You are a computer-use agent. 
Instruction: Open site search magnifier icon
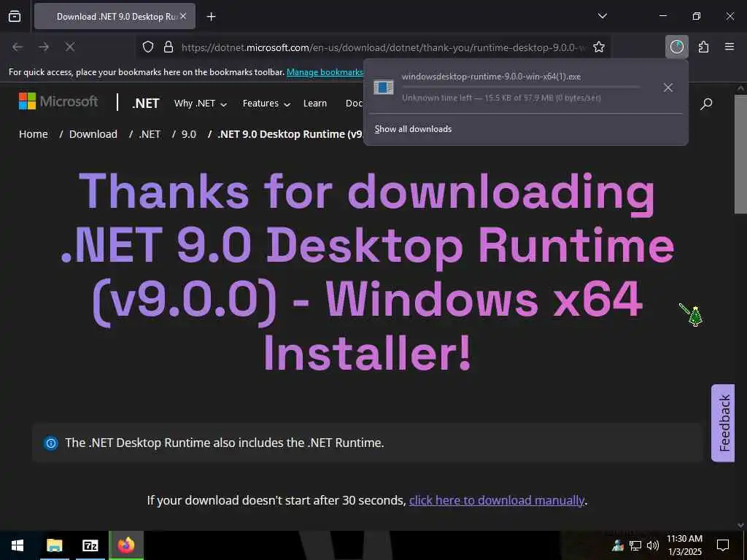(x=706, y=104)
